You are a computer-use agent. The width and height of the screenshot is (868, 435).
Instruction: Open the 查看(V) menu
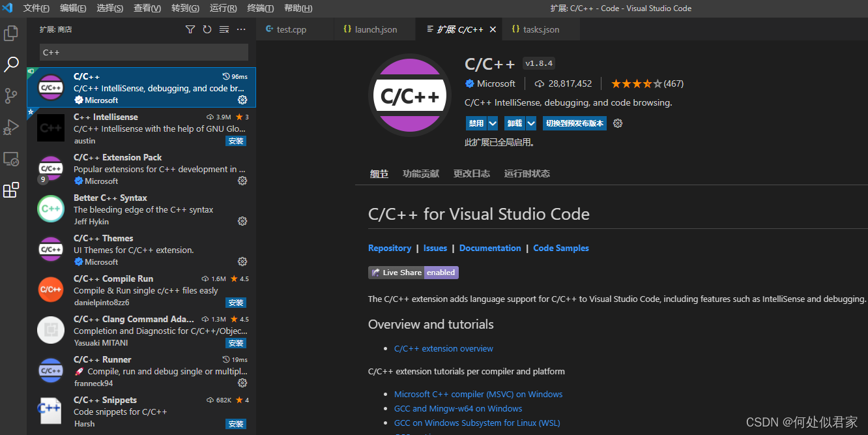coord(147,8)
